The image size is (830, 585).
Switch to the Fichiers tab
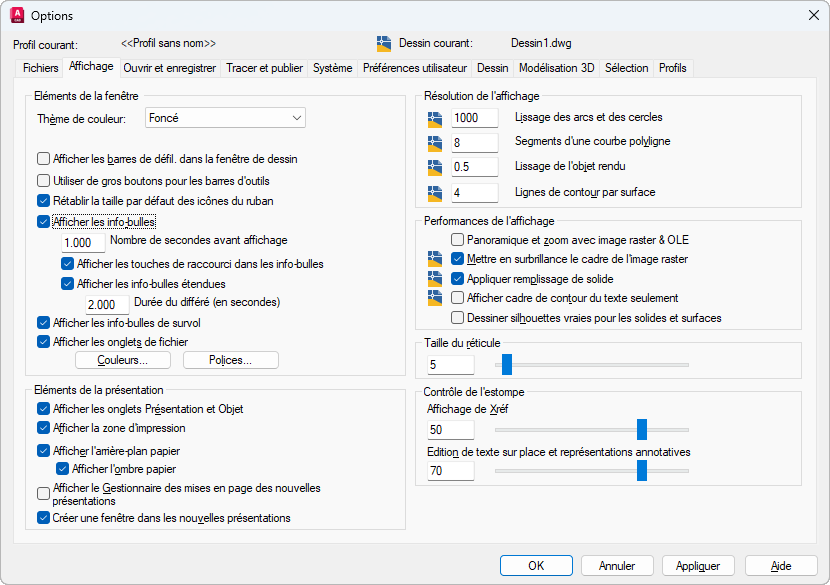click(41, 68)
